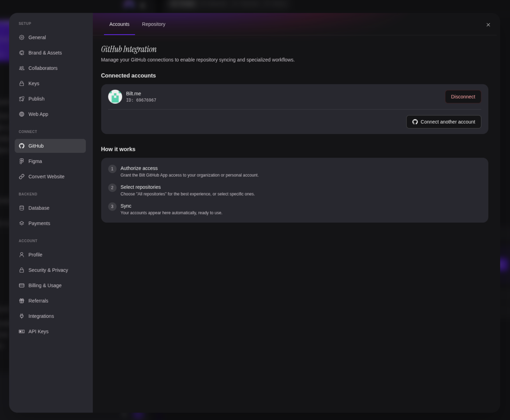The height and width of the screenshot is (420, 510).
Task: Switch to the Repository tab
Action: click(153, 24)
